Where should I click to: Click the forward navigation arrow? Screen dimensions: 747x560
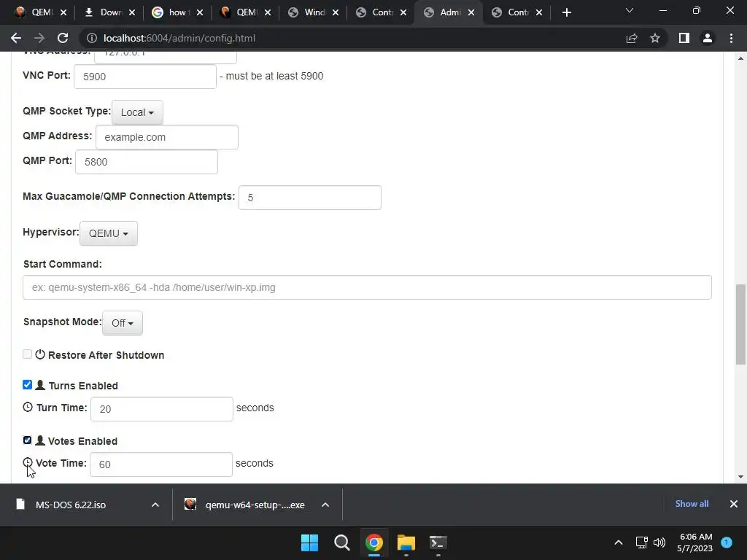pos(39,38)
